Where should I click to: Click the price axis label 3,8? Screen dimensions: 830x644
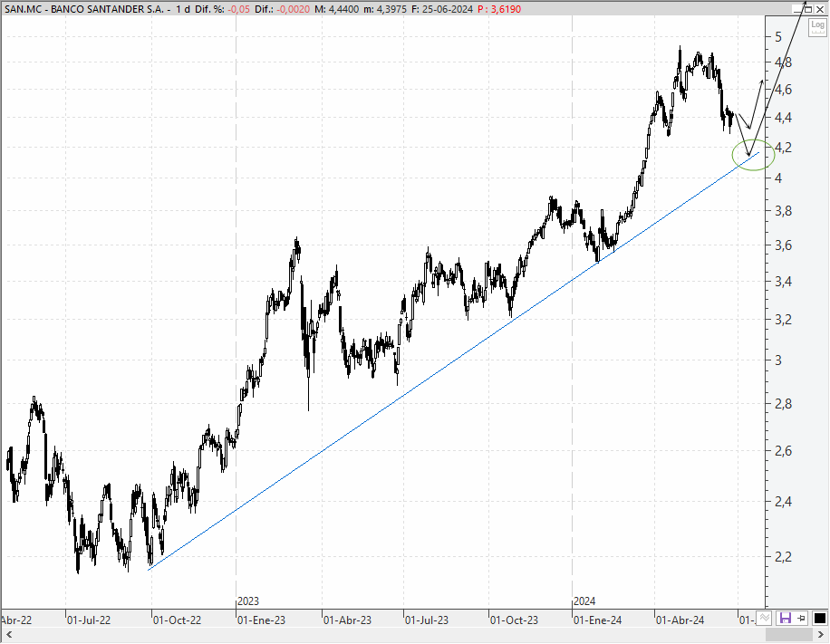[x=783, y=211]
